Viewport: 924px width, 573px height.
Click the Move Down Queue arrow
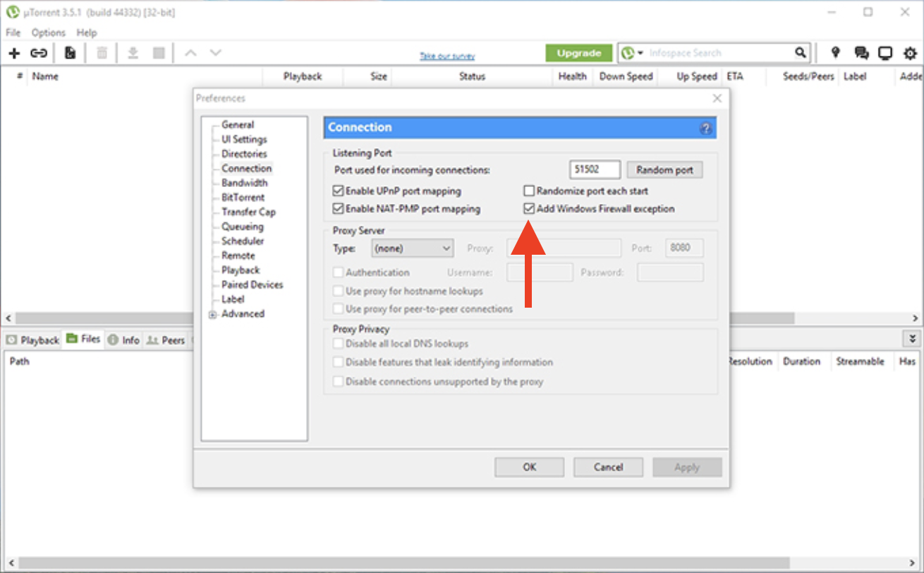tap(216, 53)
